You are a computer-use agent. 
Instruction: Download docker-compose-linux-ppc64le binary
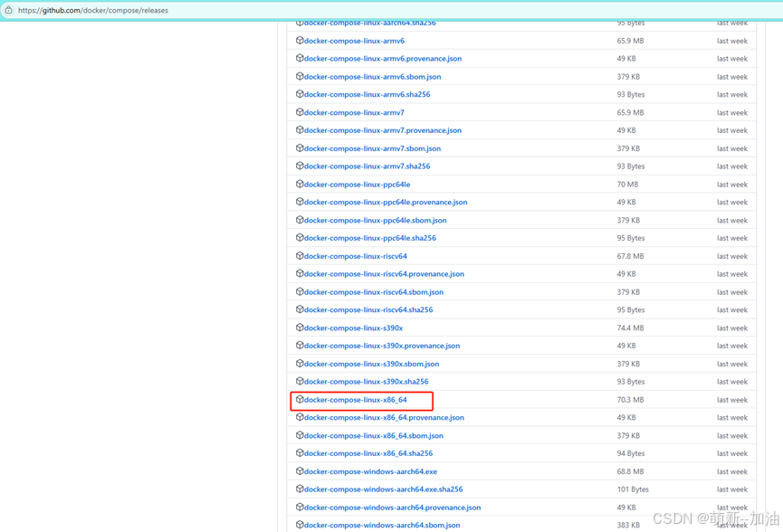[357, 185]
